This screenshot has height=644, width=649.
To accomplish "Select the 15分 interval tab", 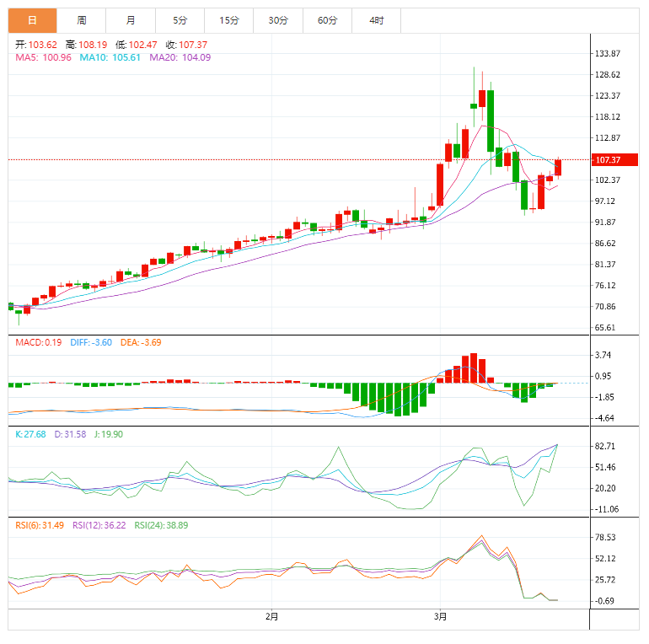I will click(228, 20).
